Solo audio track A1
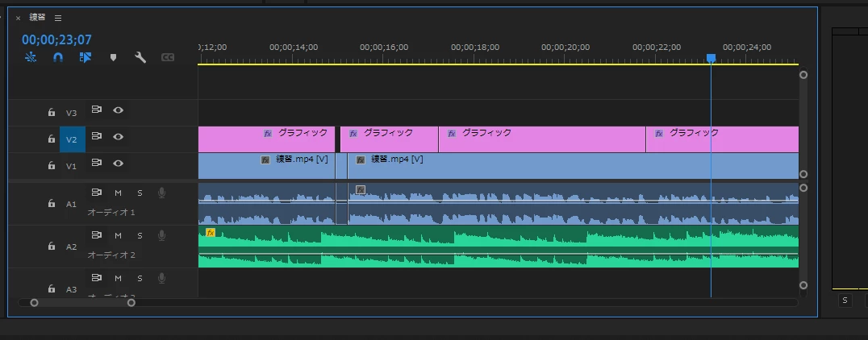868x340 pixels. click(x=140, y=193)
